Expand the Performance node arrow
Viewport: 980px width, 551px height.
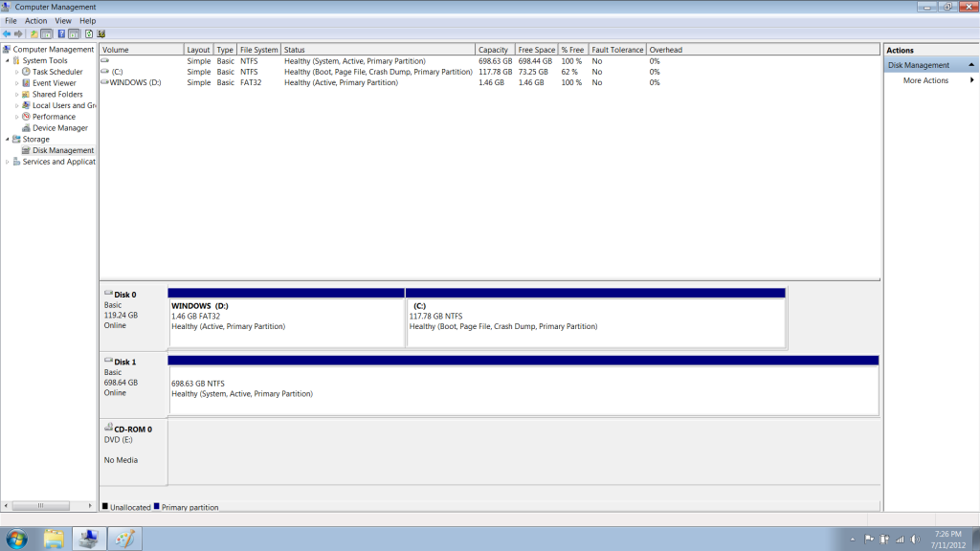17,117
